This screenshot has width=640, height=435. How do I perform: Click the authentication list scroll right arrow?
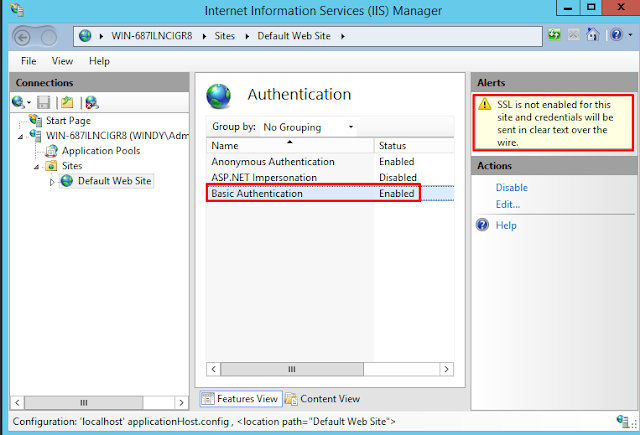pyautogui.click(x=447, y=369)
